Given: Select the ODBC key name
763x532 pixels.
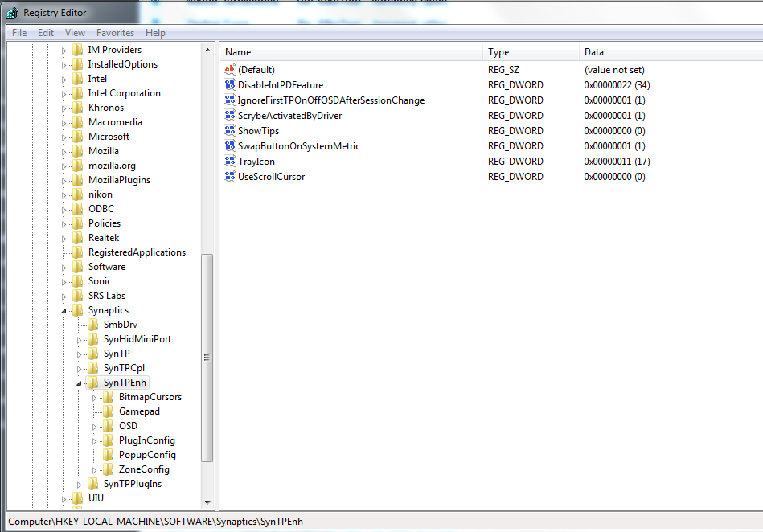Looking at the screenshot, I should [101, 209].
